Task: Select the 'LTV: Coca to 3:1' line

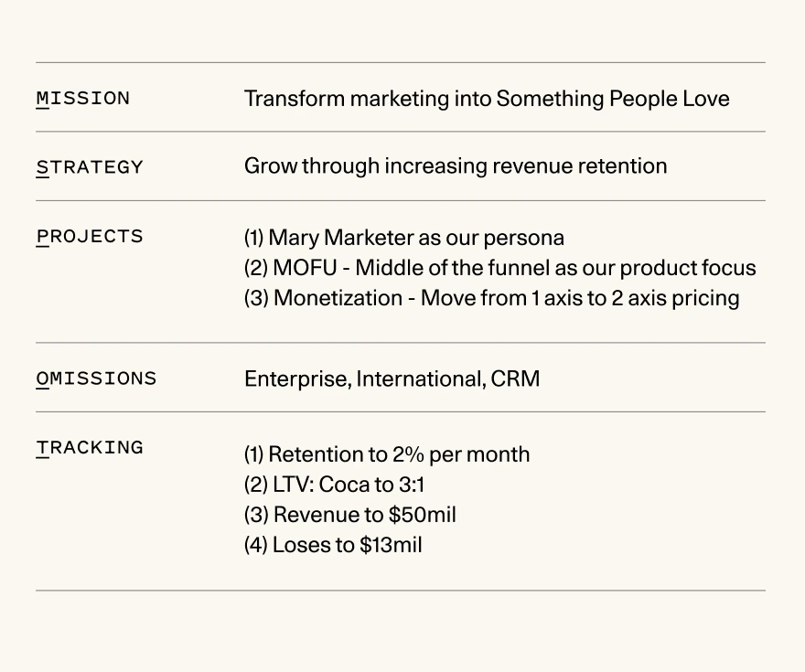Action: [x=334, y=485]
